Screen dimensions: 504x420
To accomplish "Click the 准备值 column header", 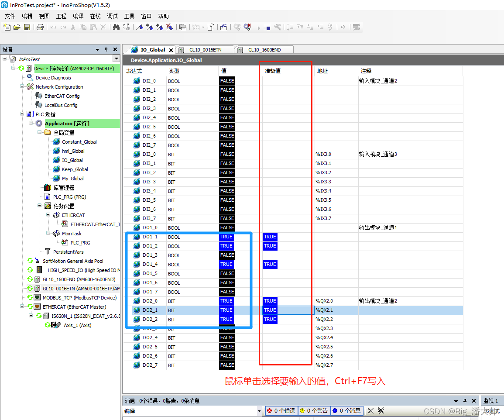I will coord(273,71).
